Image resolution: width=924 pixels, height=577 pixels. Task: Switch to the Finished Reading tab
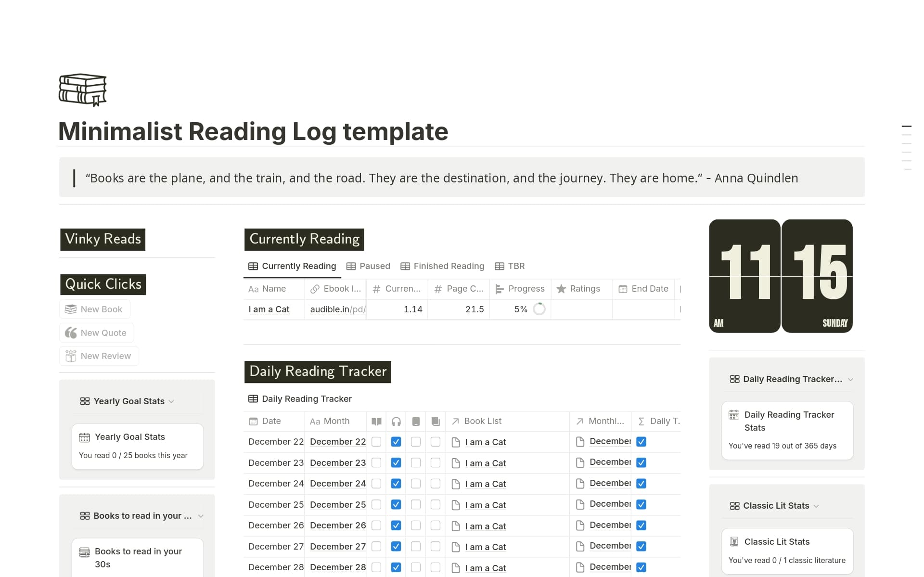442,266
